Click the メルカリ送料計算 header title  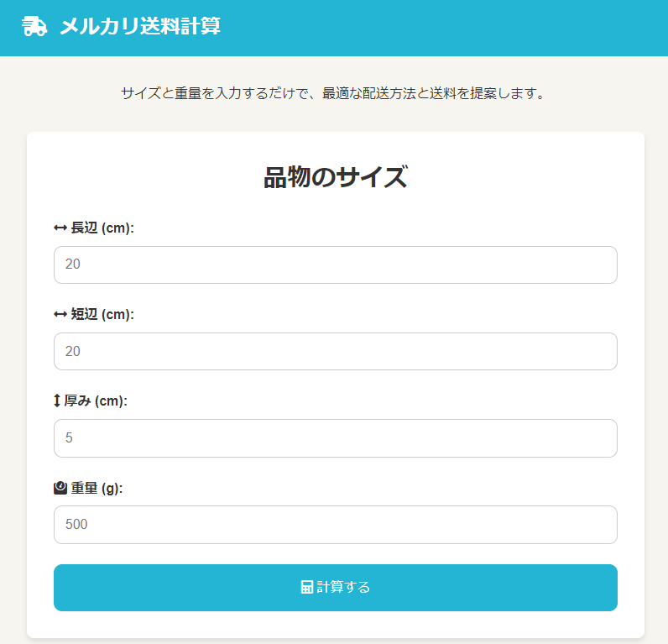click(x=140, y=27)
